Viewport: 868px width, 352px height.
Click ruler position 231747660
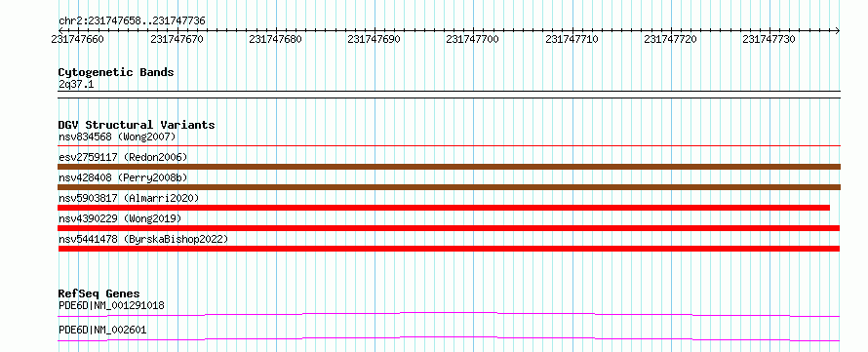point(77,39)
